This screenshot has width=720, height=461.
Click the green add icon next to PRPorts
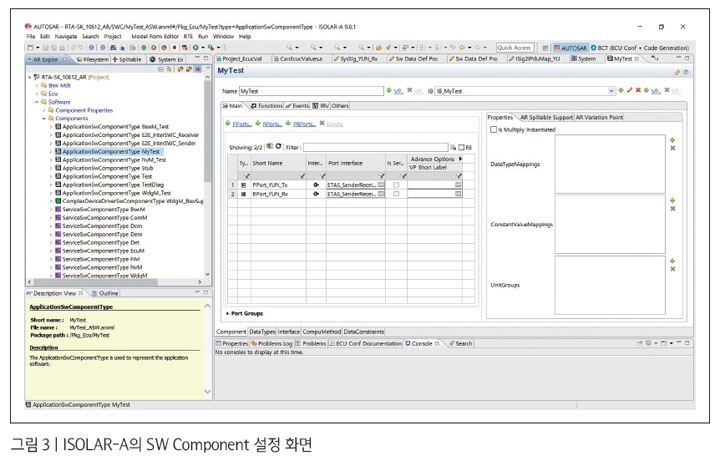pyautogui.click(x=288, y=124)
